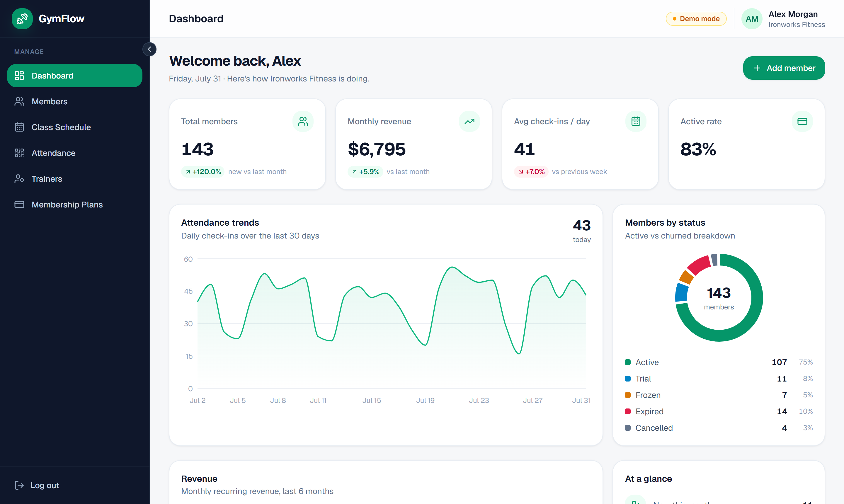Click the Attendance QR code icon in sidebar
Image resolution: width=844 pixels, height=504 pixels.
point(19,153)
